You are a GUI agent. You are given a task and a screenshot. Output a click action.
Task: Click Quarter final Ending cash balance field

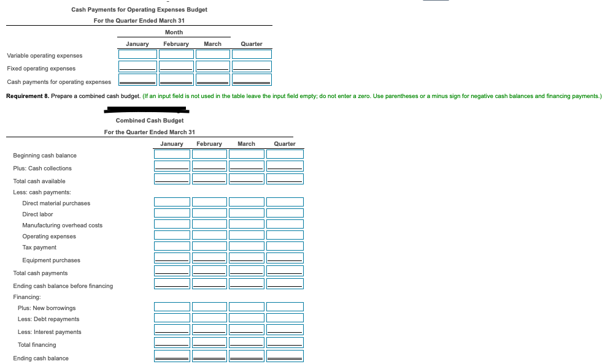coord(285,356)
